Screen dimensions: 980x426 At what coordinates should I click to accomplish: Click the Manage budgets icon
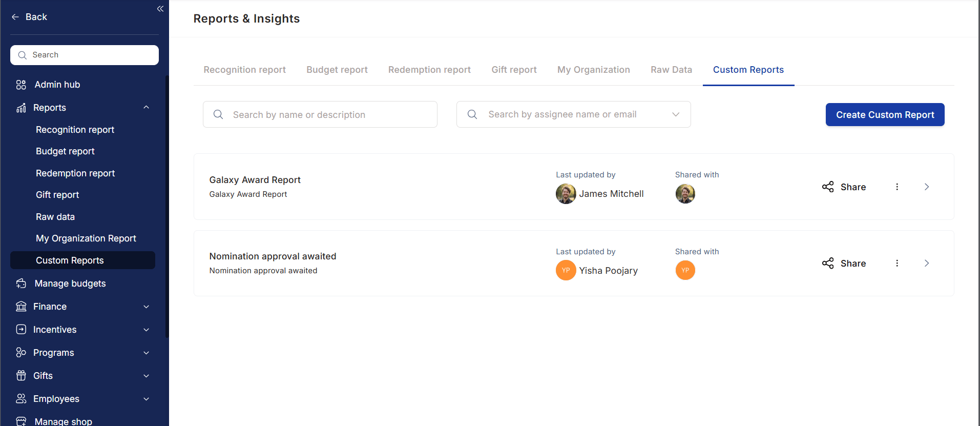click(21, 283)
